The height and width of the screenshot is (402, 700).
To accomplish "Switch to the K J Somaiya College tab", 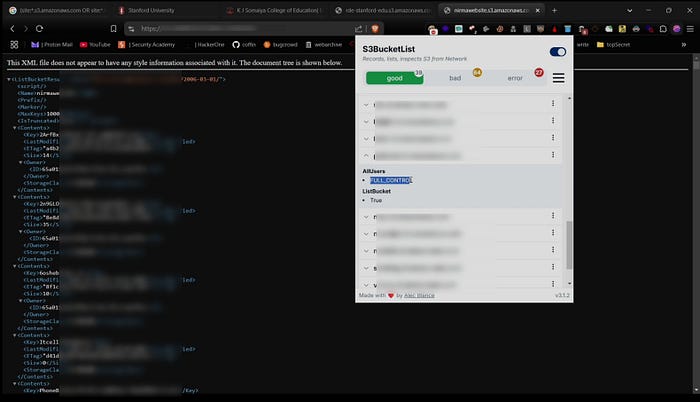I will pos(274,10).
